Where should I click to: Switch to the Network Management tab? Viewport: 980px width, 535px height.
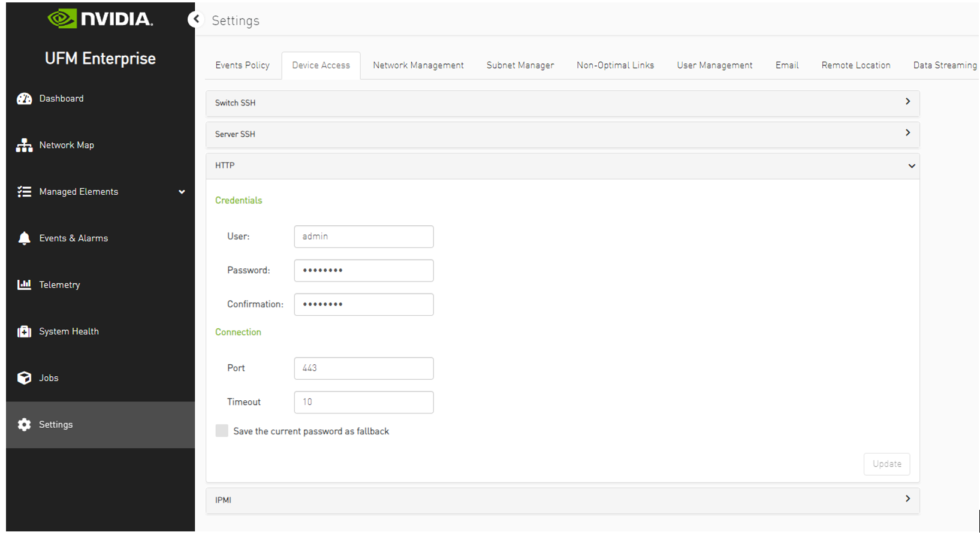pos(418,65)
